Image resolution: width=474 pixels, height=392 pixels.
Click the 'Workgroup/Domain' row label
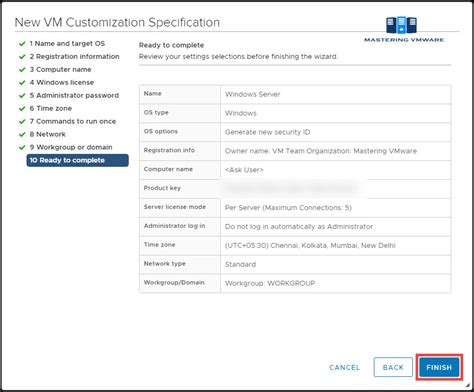174,282
